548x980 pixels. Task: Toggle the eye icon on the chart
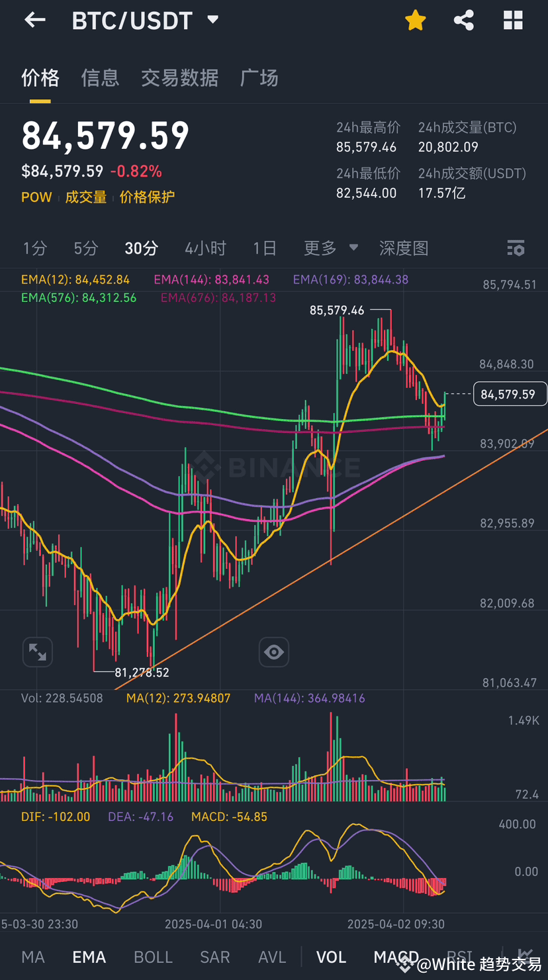pyautogui.click(x=273, y=652)
